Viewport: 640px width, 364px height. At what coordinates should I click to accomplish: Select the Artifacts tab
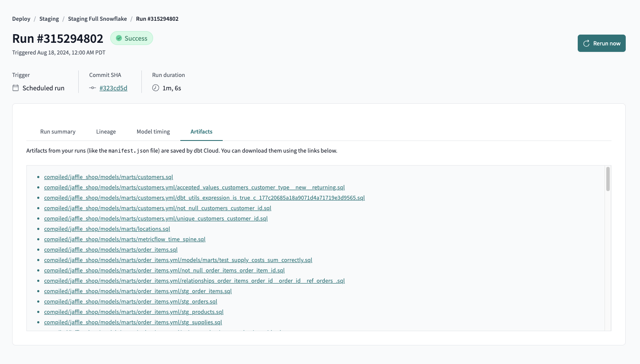[201, 131]
